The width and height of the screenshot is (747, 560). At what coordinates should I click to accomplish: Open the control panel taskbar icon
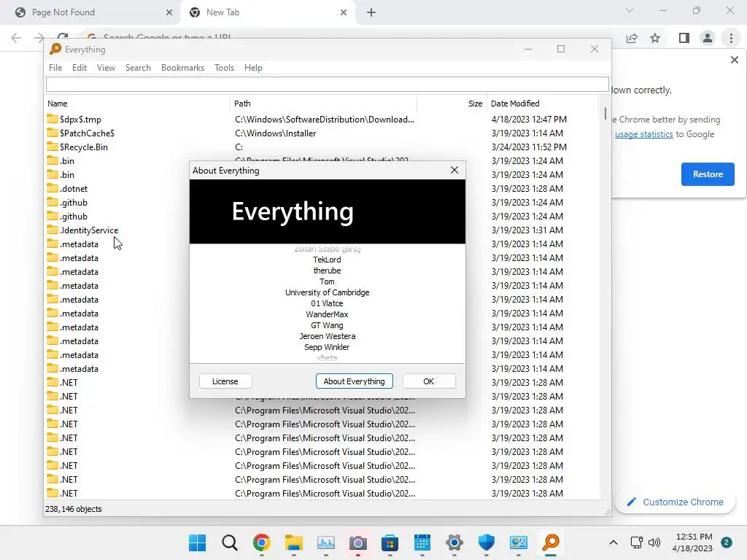tap(519, 542)
